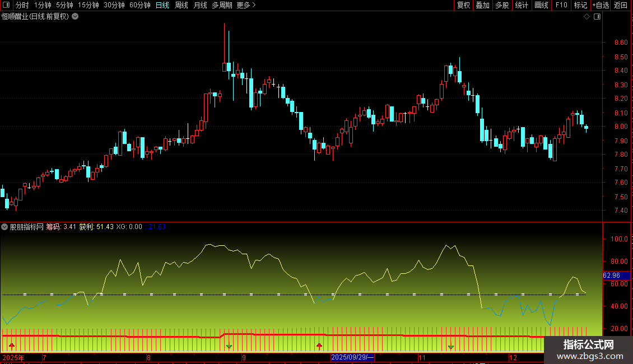Screen dimensions: 633x364
Task: Click the 标记 mark button
Action: click(580, 5)
